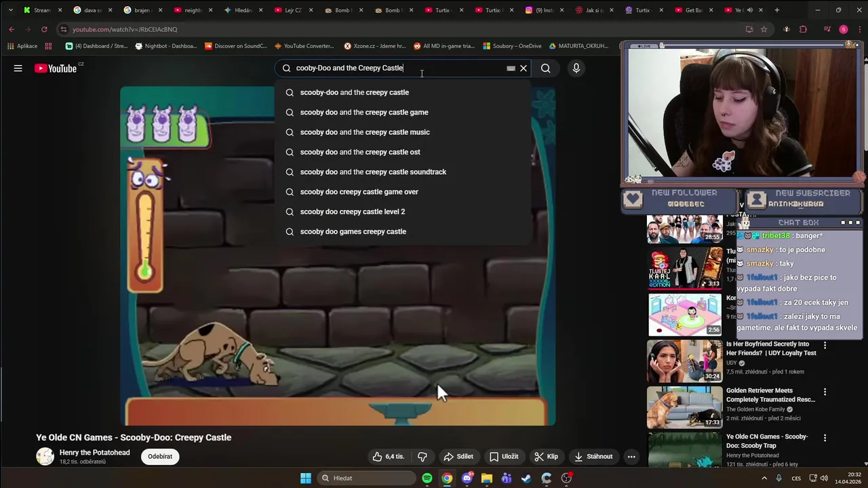Image resolution: width=868 pixels, height=488 pixels.
Task: Open the 28:55 recommended video thumbnail
Action: (685, 229)
